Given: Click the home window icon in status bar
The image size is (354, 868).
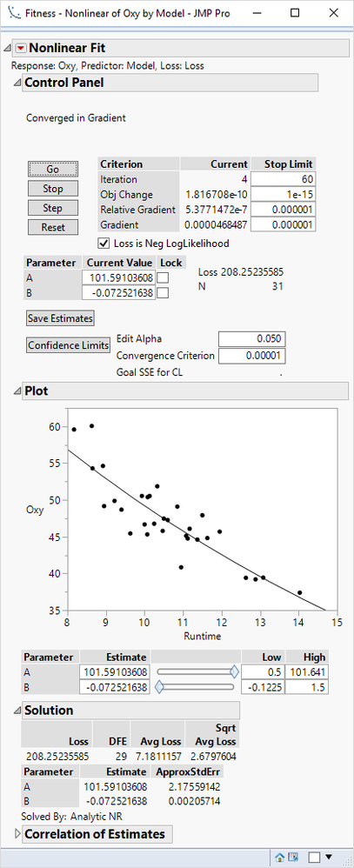Looking at the screenshot, I should [x=280, y=857].
